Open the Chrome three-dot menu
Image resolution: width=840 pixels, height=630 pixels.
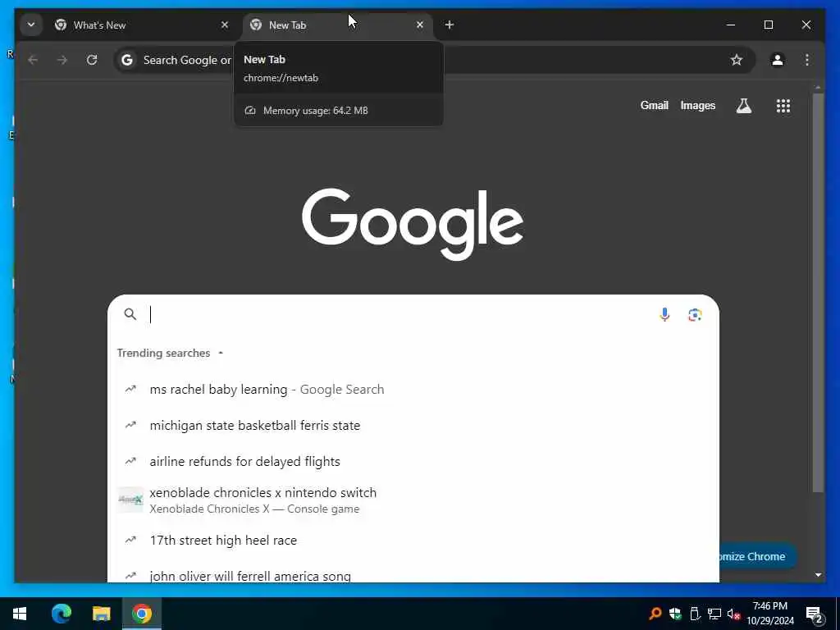tap(807, 60)
